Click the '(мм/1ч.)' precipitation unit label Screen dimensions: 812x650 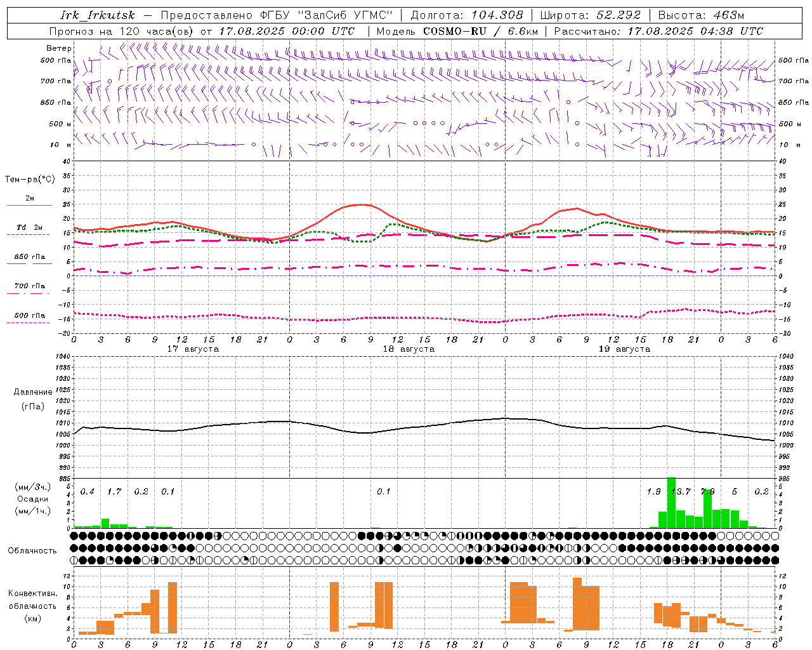point(33,511)
